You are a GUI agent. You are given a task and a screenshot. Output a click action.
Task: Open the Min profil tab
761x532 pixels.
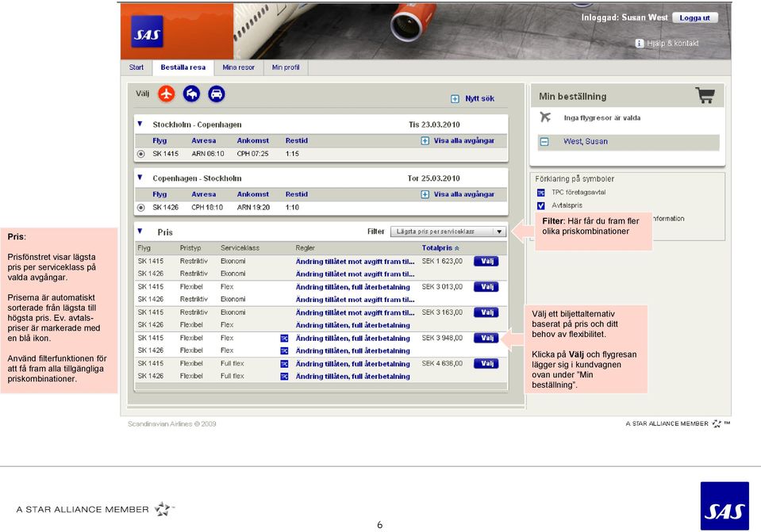click(x=286, y=67)
